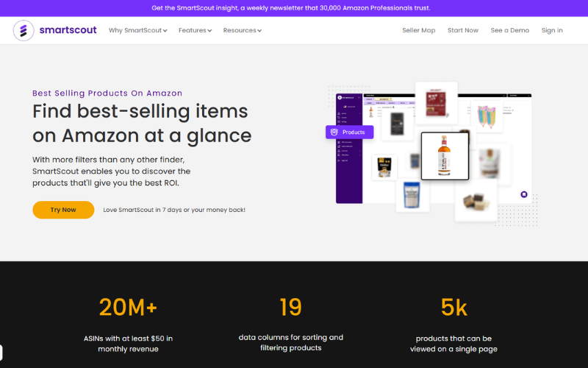
Task: Go to the Seller Map page
Action: pyautogui.click(x=418, y=30)
